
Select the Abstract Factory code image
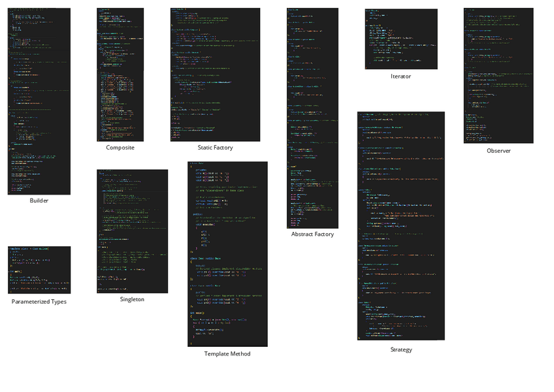312,118
